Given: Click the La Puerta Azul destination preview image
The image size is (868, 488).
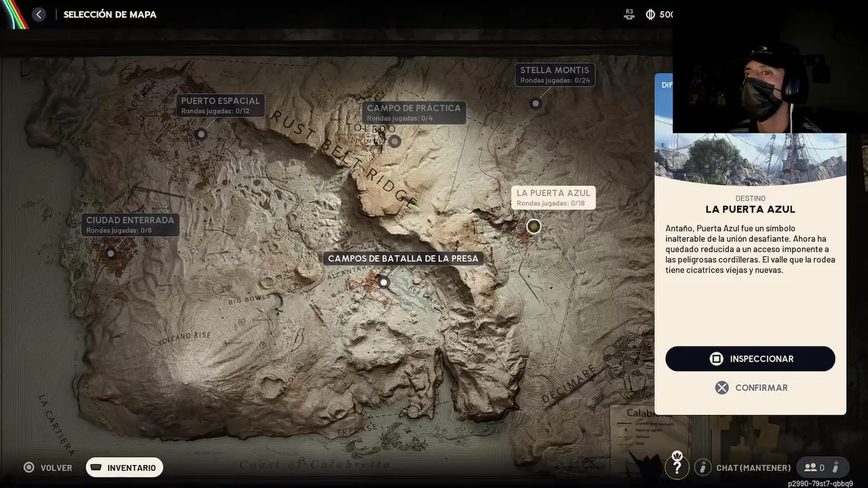Looking at the screenshot, I should (751, 159).
